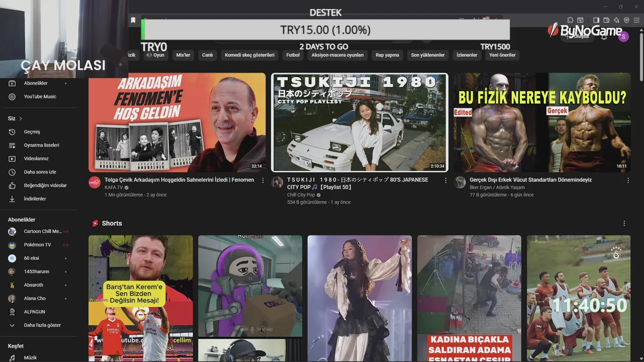
Task: Open the Kadına Bıçakla Saldıran Short
Action: [469, 299]
